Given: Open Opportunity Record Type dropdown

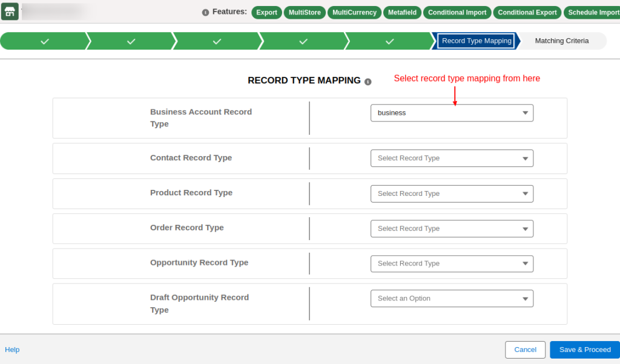Looking at the screenshot, I should (452, 264).
